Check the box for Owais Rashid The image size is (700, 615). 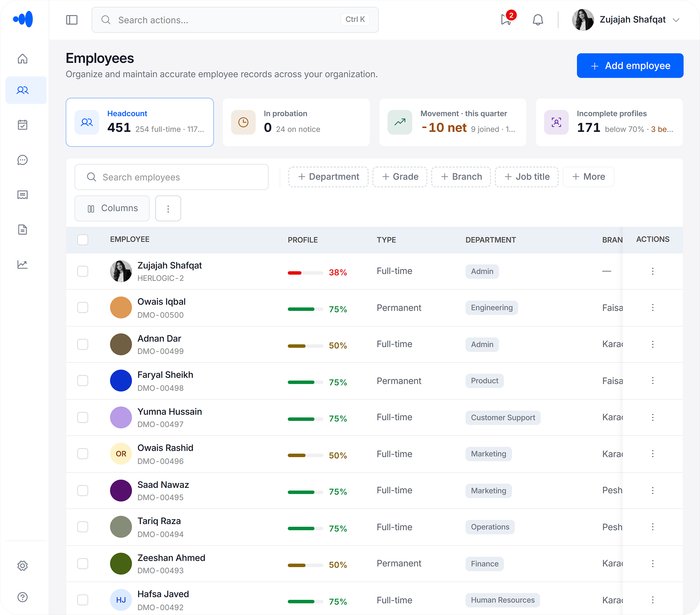(83, 454)
